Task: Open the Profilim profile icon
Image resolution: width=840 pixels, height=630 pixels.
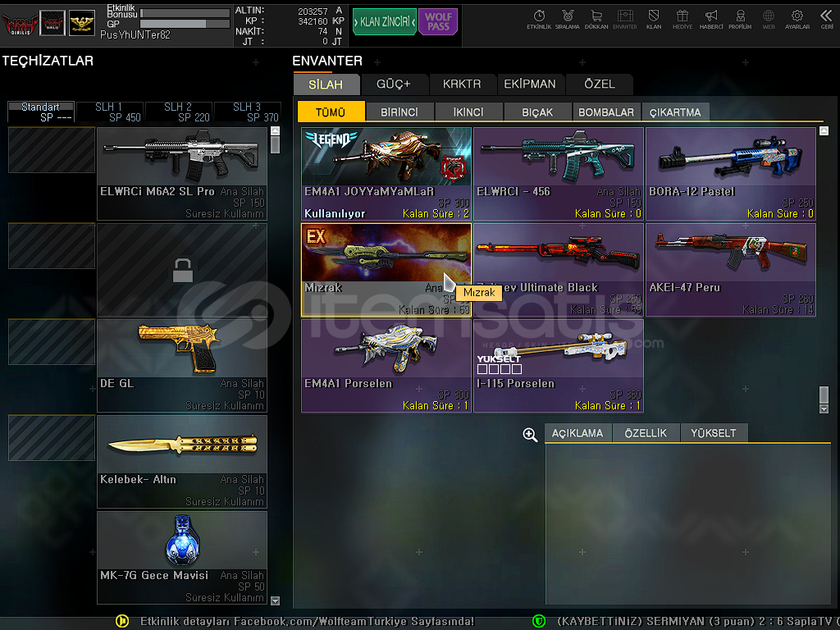Action: pyautogui.click(x=740, y=20)
